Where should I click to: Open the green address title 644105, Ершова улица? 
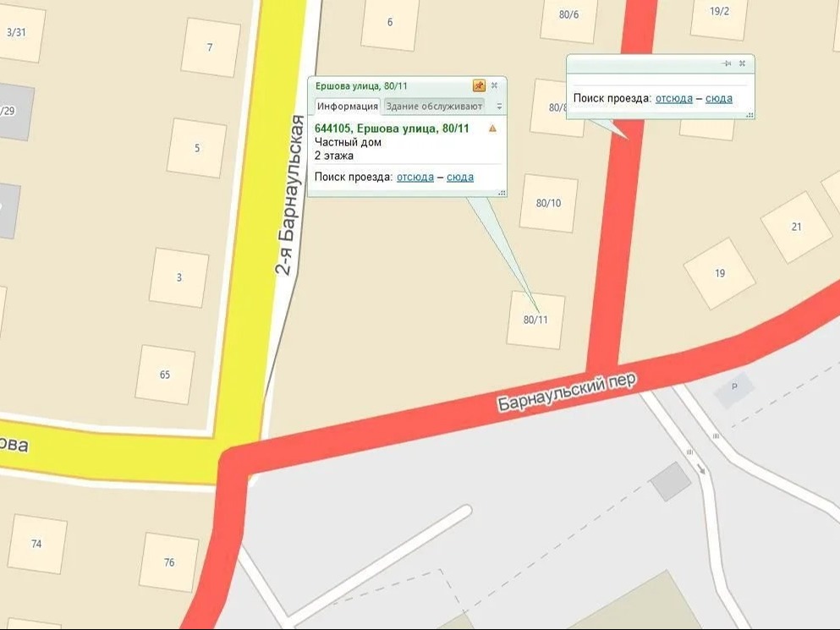pyautogui.click(x=392, y=129)
